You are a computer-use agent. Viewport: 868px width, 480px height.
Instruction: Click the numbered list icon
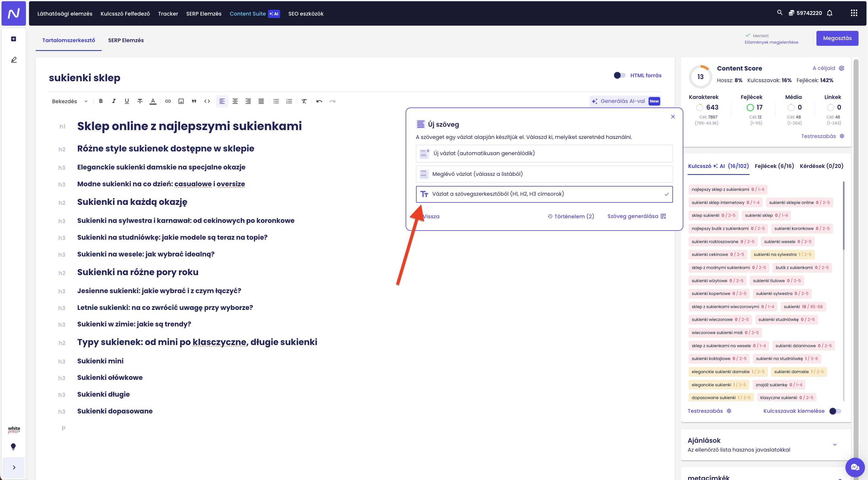pos(289,101)
